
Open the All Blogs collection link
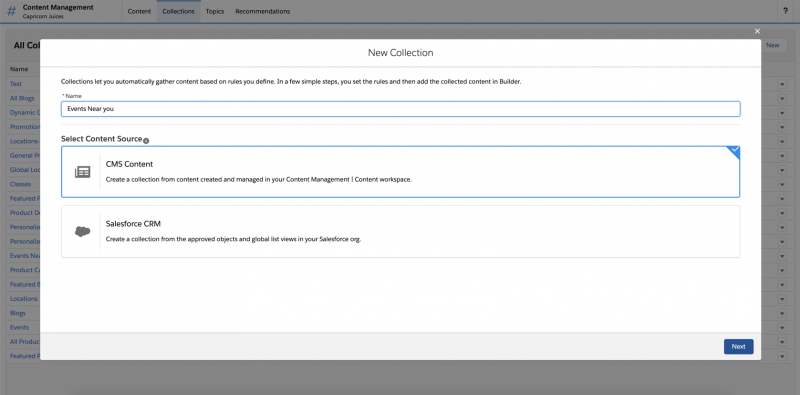22,98
